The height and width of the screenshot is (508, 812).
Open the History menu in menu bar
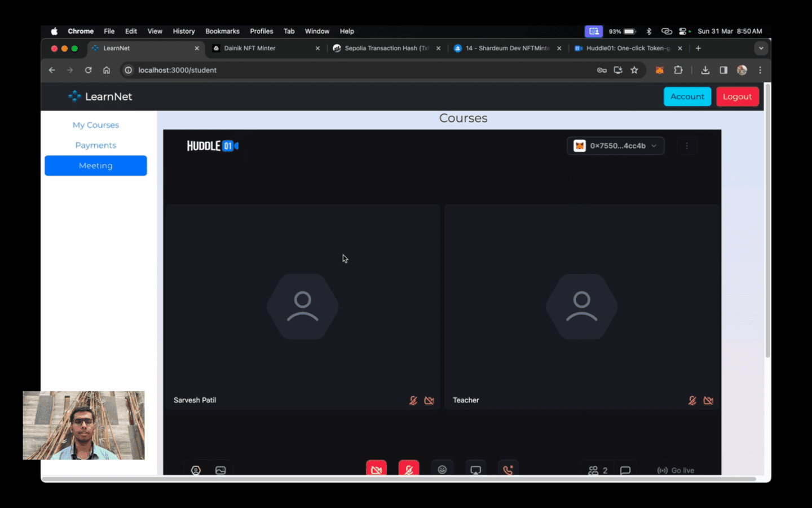pyautogui.click(x=184, y=31)
